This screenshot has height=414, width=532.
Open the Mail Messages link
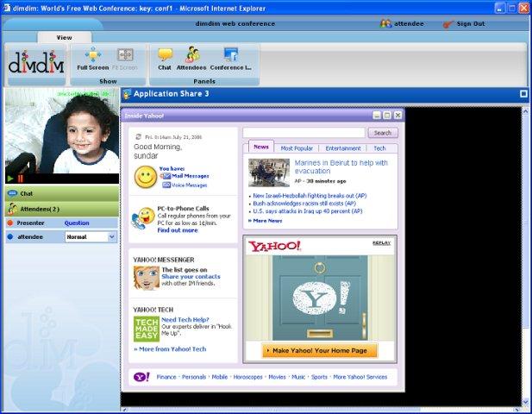point(190,176)
